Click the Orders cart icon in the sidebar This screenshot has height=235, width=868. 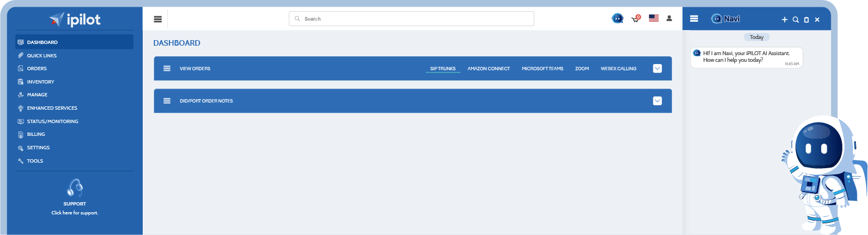tap(21, 68)
